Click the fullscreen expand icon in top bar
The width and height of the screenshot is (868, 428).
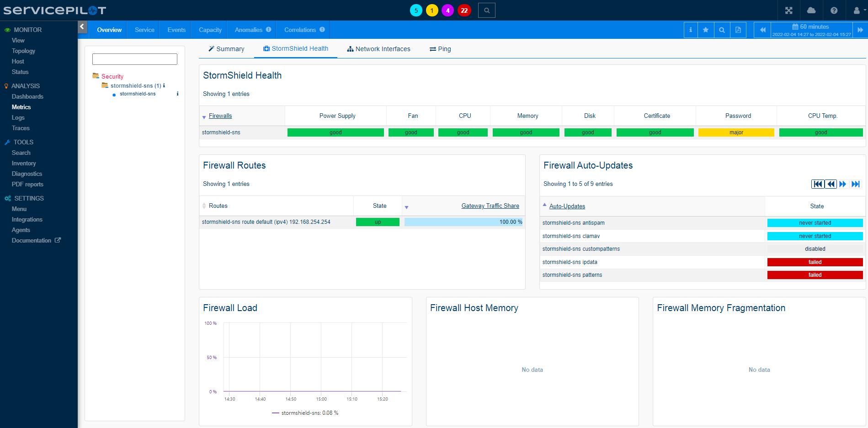click(x=789, y=11)
